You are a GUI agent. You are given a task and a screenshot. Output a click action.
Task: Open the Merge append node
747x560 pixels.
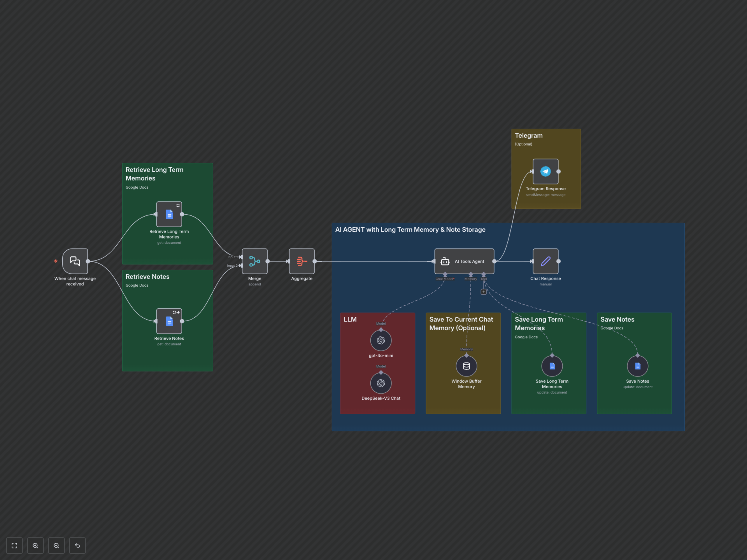coord(254,261)
